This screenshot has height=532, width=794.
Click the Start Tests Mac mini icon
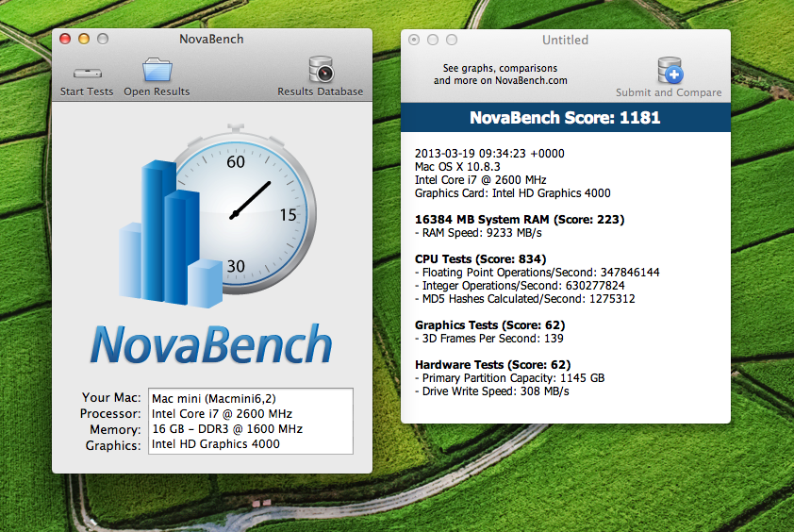(x=87, y=73)
